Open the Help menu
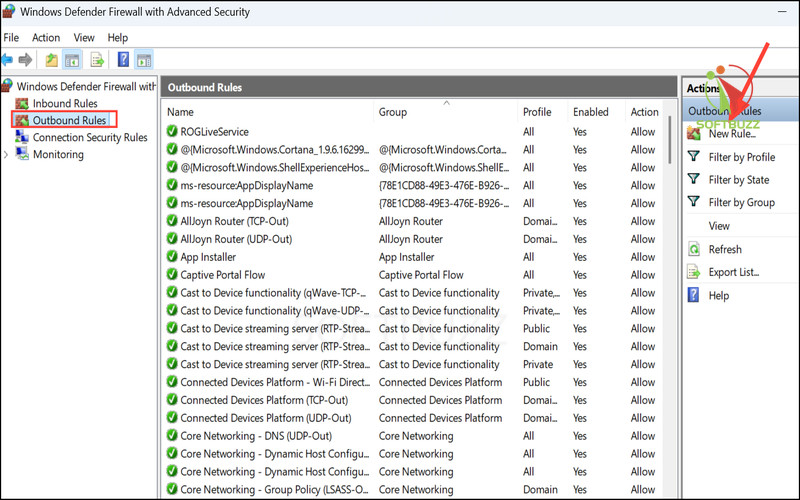 tap(117, 38)
